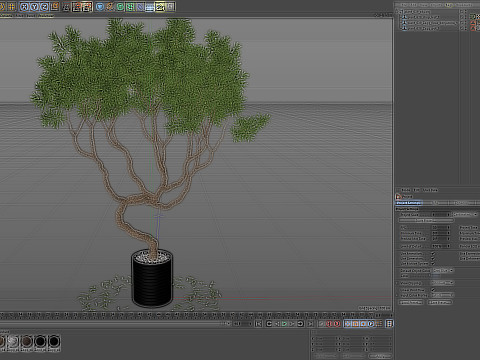The width and height of the screenshot is (480, 360).
Task: Toggle position keyframe recording icon
Action: [x=348, y=324]
